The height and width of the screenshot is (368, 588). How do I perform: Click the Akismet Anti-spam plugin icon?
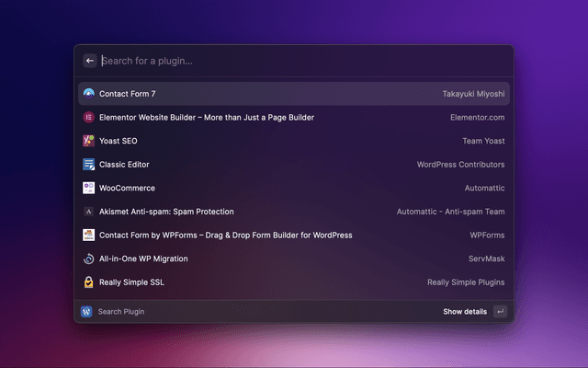(x=88, y=212)
